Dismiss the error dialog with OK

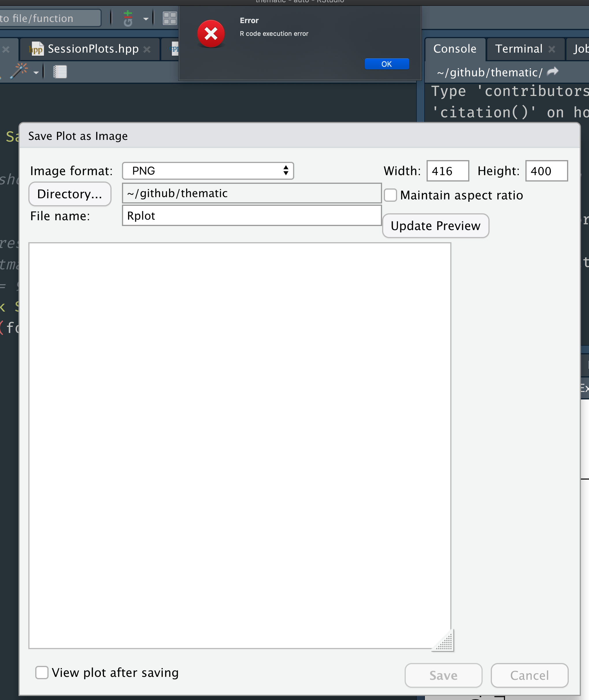pos(387,64)
